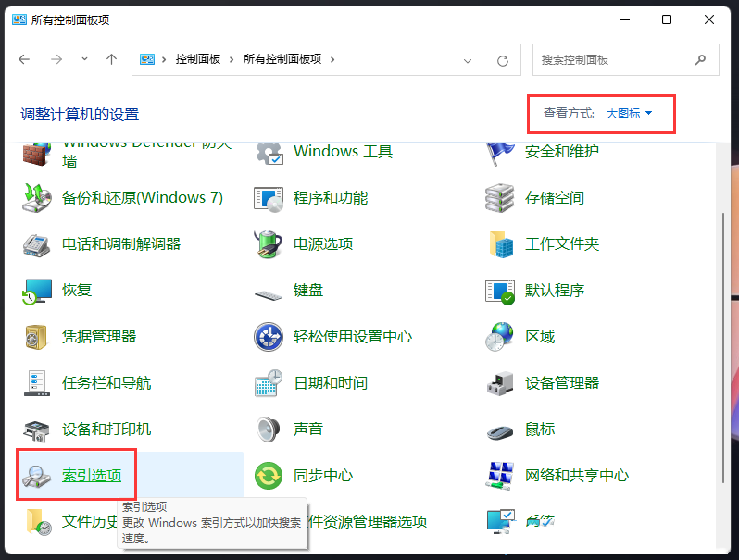Open the 电源选项 battery icon

tap(268, 244)
